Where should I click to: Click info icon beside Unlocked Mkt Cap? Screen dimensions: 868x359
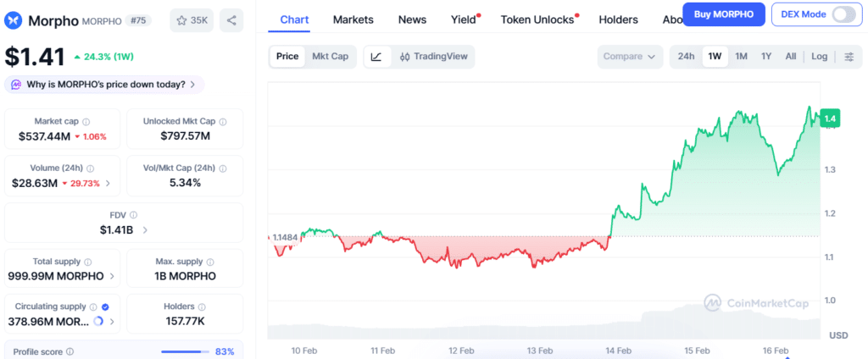[223, 122]
